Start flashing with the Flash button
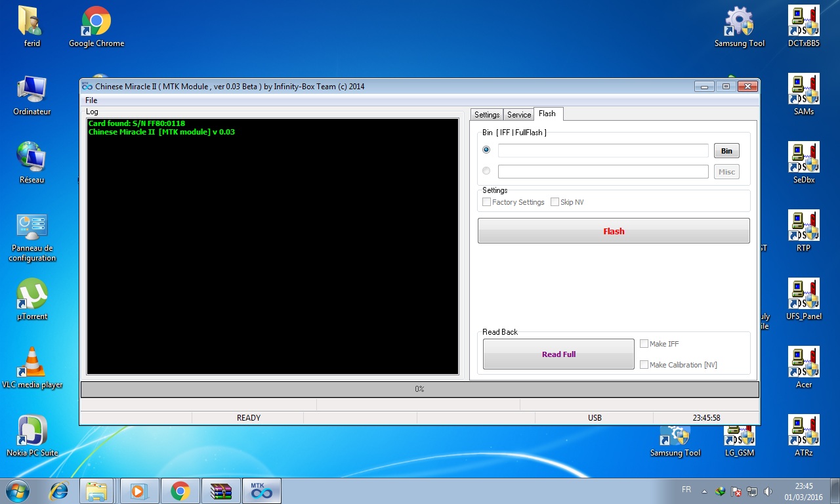 coord(614,231)
